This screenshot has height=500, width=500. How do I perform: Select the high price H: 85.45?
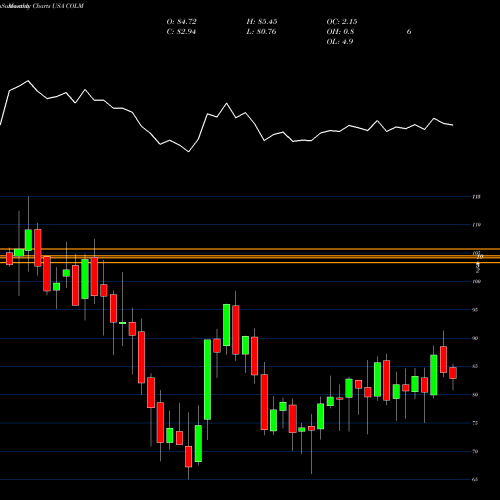pos(262,22)
